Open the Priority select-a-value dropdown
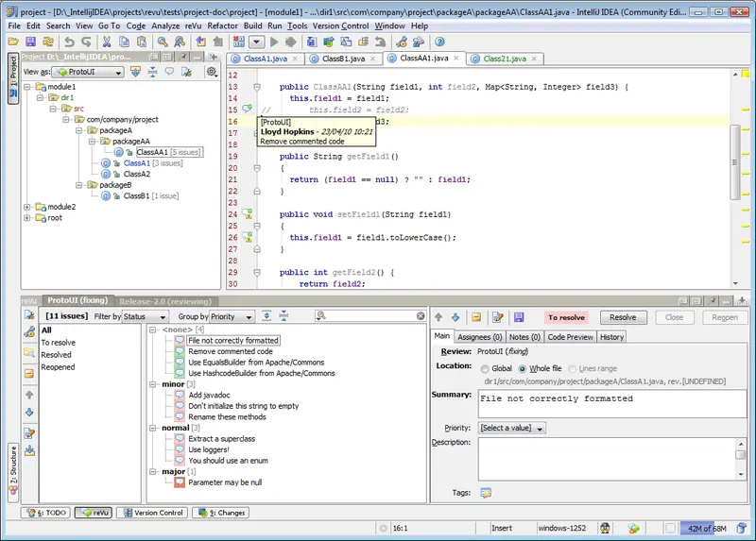The image size is (756, 541). pyautogui.click(x=512, y=428)
